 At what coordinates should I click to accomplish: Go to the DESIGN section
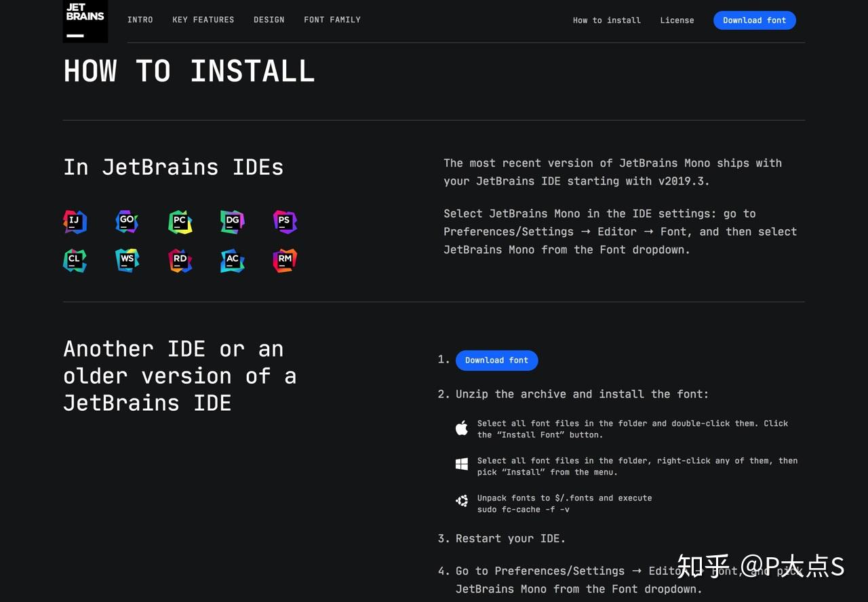(269, 20)
